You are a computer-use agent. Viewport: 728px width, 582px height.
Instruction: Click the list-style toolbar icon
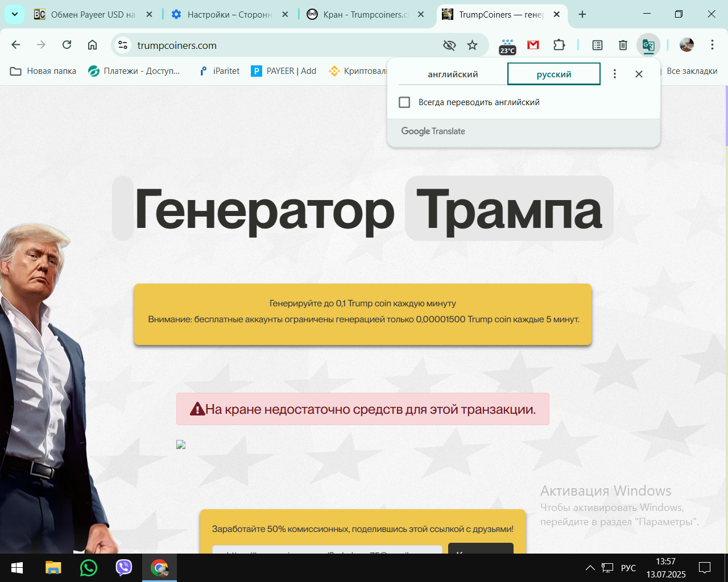(x=597, y=45)
